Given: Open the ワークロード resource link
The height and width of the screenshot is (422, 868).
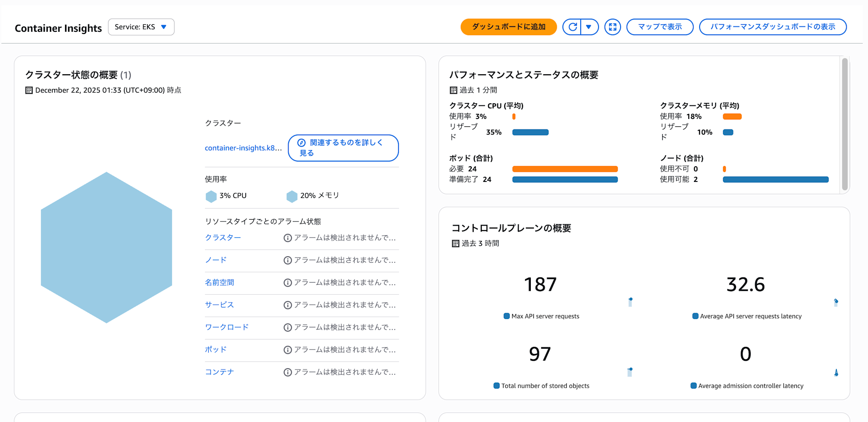Looking at the screenshot, I should click(227, 327).
